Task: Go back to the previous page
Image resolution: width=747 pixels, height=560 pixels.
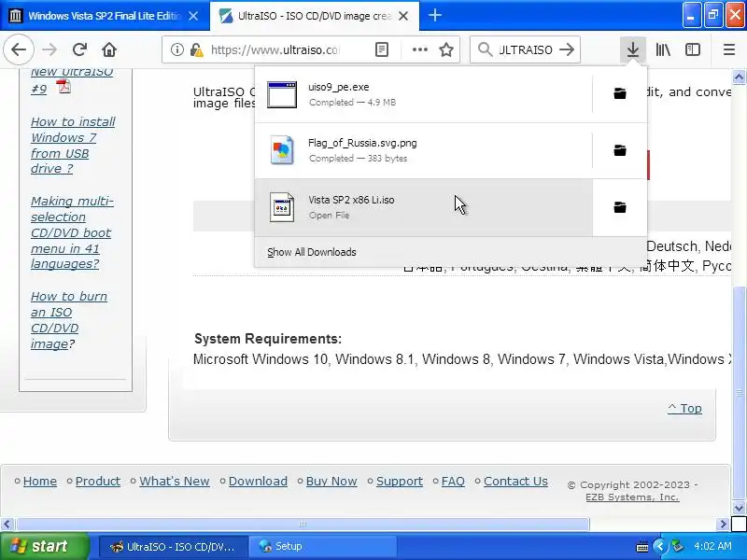Action: pos(19,49)
